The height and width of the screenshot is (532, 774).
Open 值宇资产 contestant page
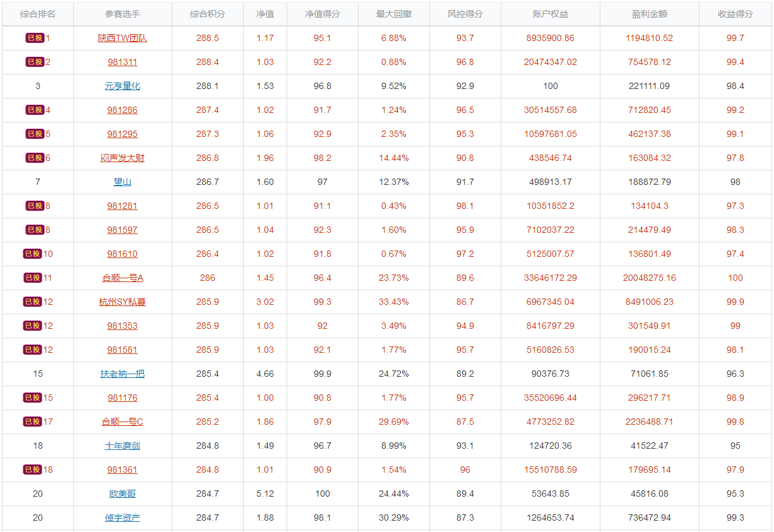[x=122, y=517]
